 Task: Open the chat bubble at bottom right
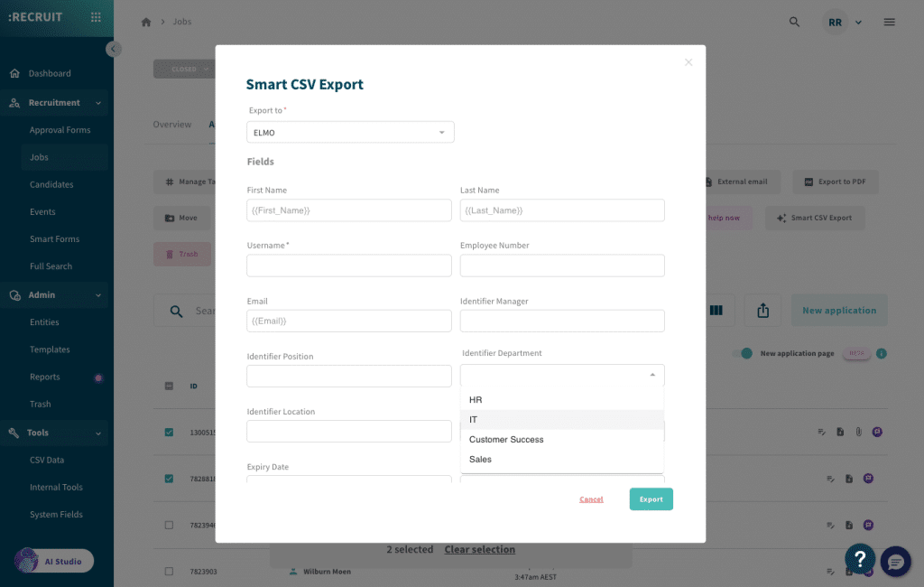coord(895,563)
